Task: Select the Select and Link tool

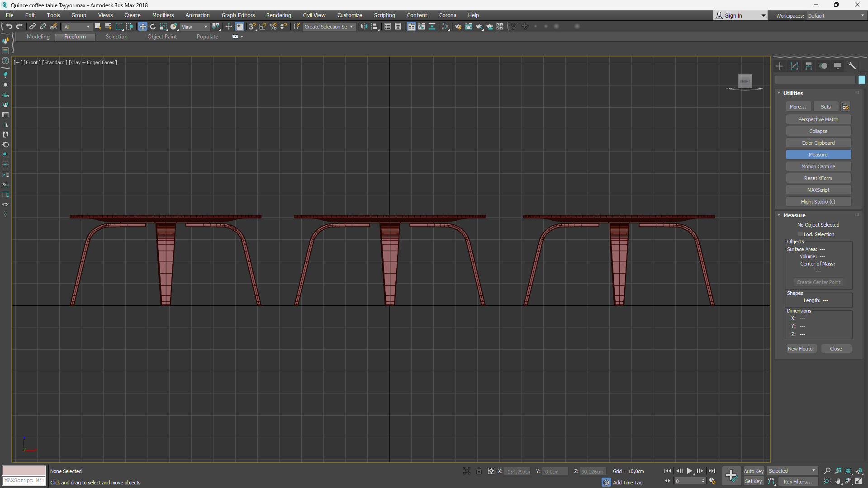Action: (x=33, y=27)
